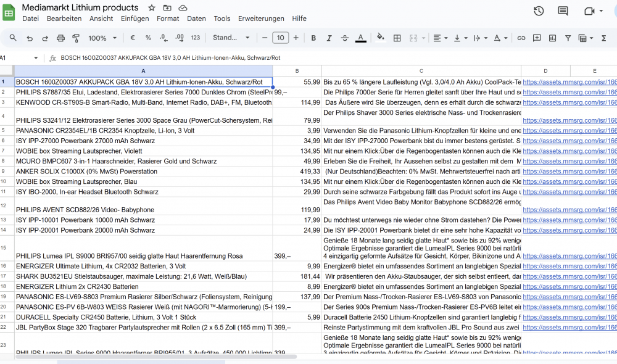Select row 9 header
The image size is (617, 364).
(7, 171)
